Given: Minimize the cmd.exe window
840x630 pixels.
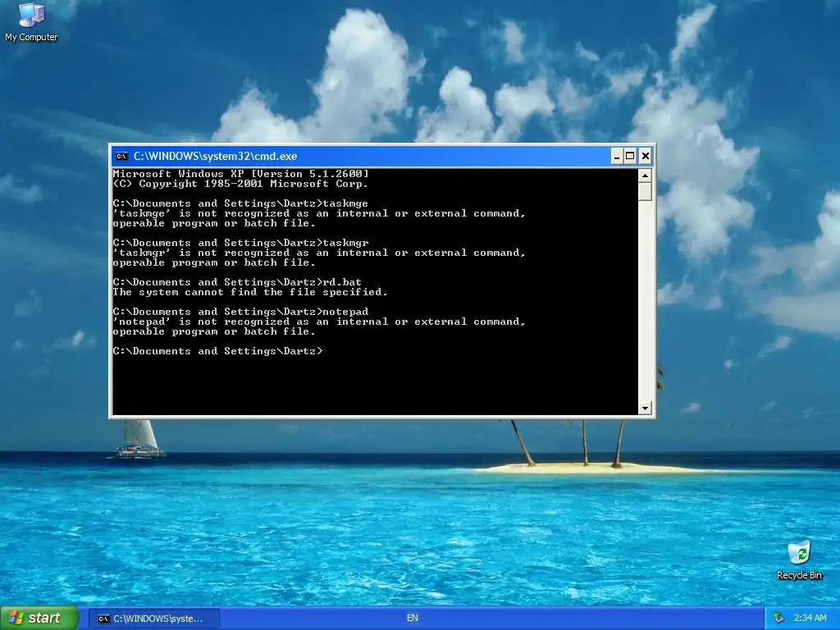Looking at the screenshot, I should [617, 156].
